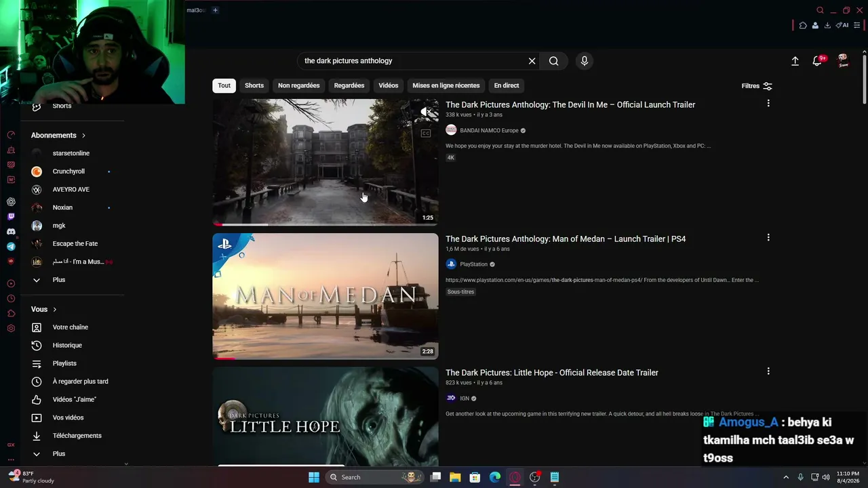Image resolution: width=868 pixels, height=488 pixels.
Task: Open Microsoft Edge from the taskbar
Action: click(x=495, y=477)
